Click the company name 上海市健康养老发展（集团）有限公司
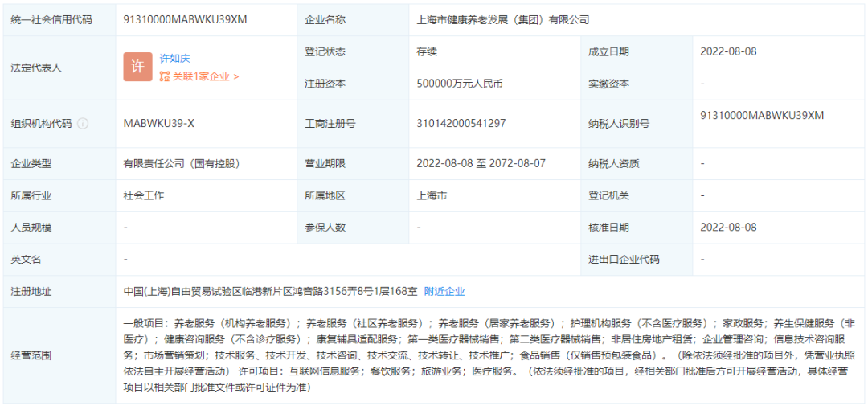 (x=502, y=19)
